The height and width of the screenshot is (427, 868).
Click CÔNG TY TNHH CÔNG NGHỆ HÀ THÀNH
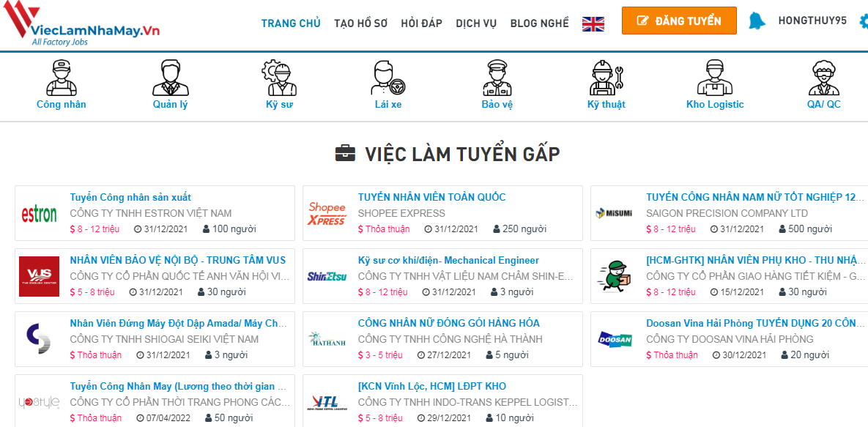450,339
